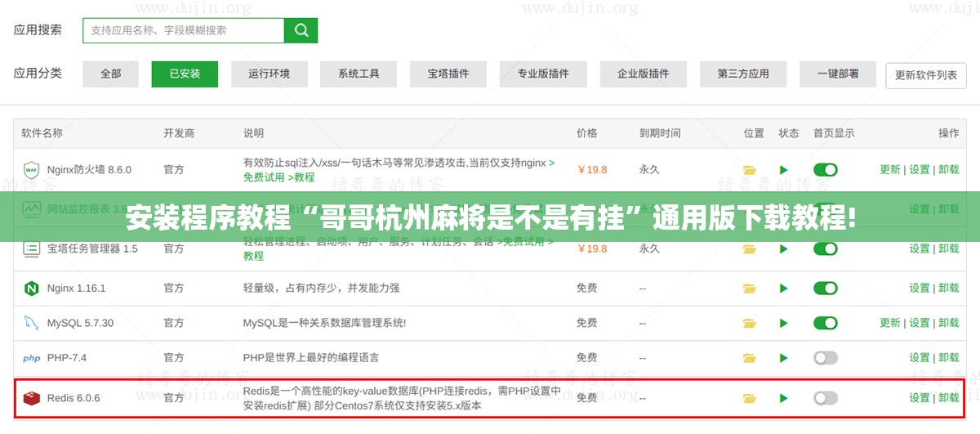
Task: Click 设置 link for MySQL 5.7.30
Action: [920, 323]
